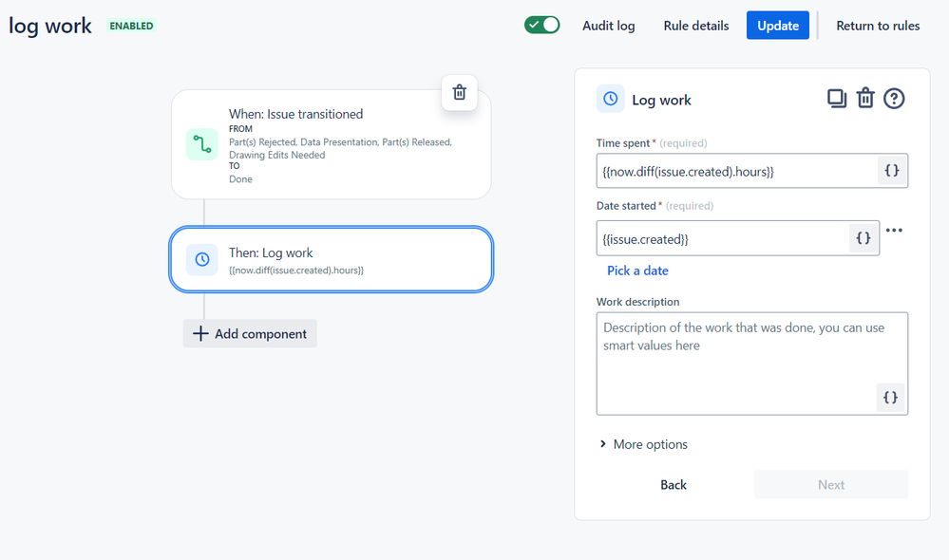Open the Audit log tab
Viewport: 949px width, 560px height.
pos(609,26)
